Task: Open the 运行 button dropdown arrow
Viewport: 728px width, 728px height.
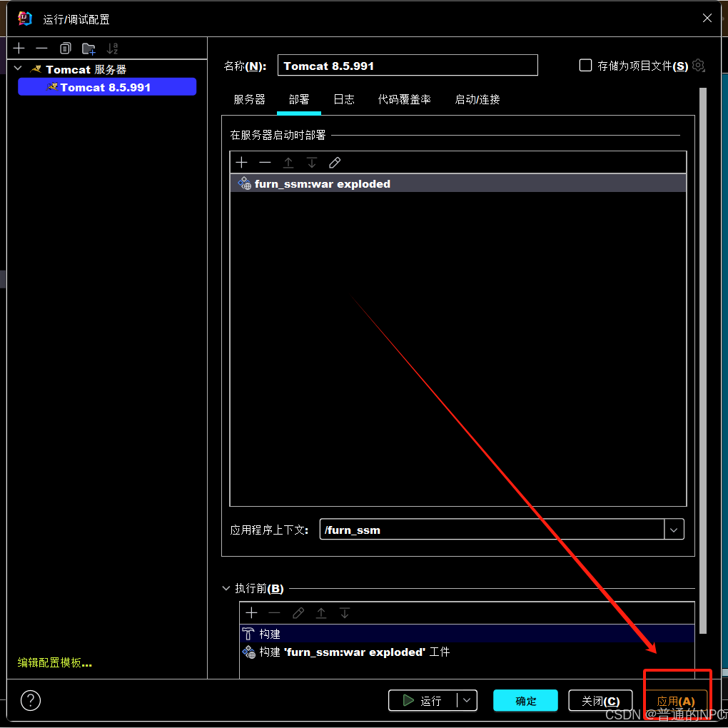Action: tap(467, 700)
